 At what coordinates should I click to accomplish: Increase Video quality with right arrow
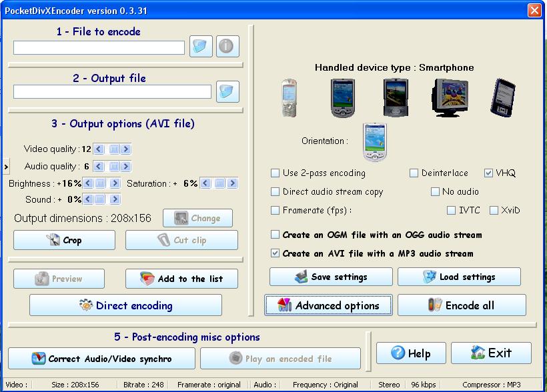(126, 149)
